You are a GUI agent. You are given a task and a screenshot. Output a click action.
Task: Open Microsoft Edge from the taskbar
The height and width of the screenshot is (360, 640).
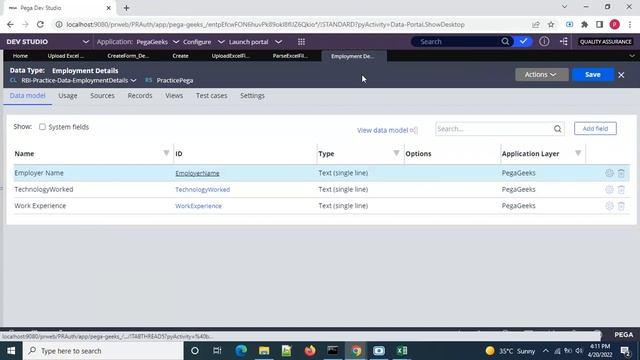[x=241, y=351]
